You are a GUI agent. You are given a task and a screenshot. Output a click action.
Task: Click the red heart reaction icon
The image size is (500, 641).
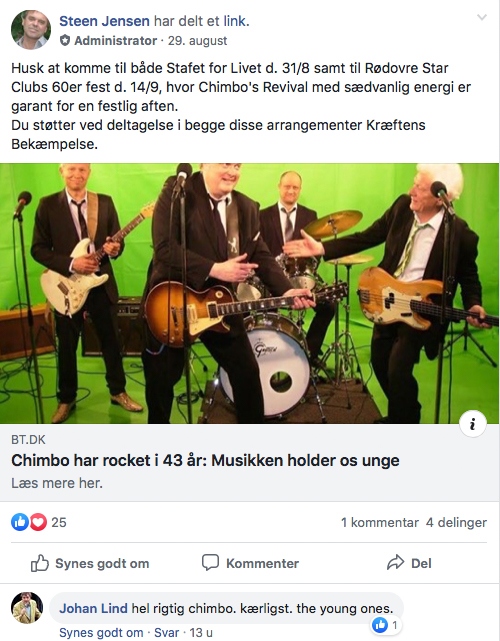pos(38,522)
